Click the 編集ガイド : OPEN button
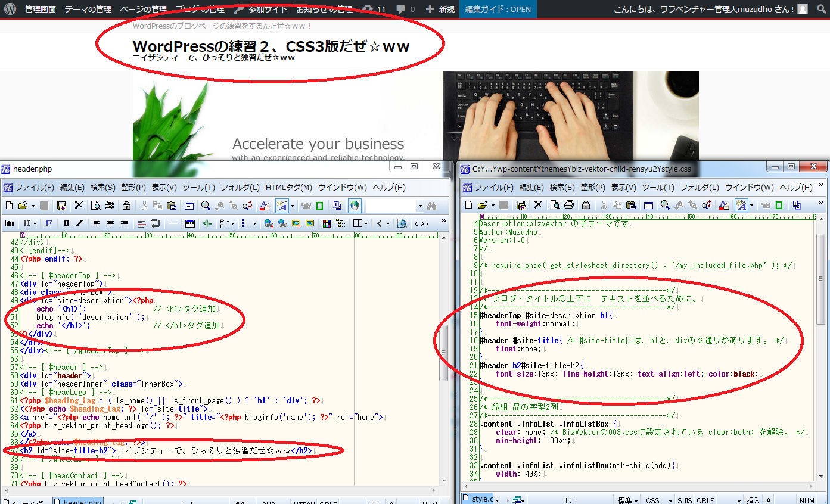The width and height of the screenshot is (830, 504). pyautogui.click(x=498, y=9)
